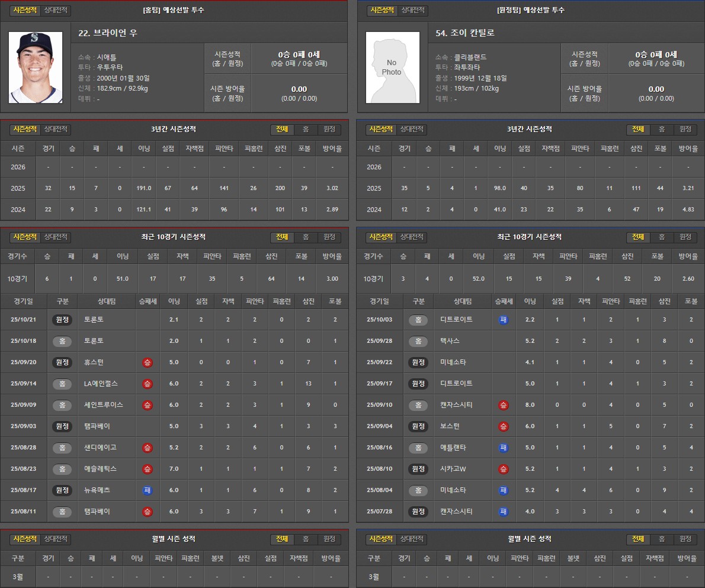
Task: Open 상대전적 tab in away pitcher's 3-year stats panel
Action: click(x=413, y=129)
